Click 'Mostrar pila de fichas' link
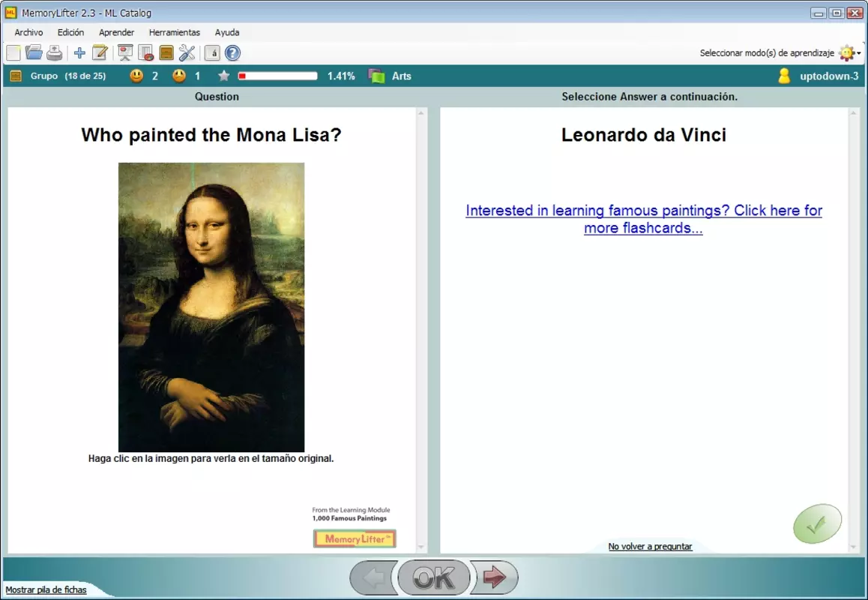The image size is (868, 600). click(x=46, y=590)
